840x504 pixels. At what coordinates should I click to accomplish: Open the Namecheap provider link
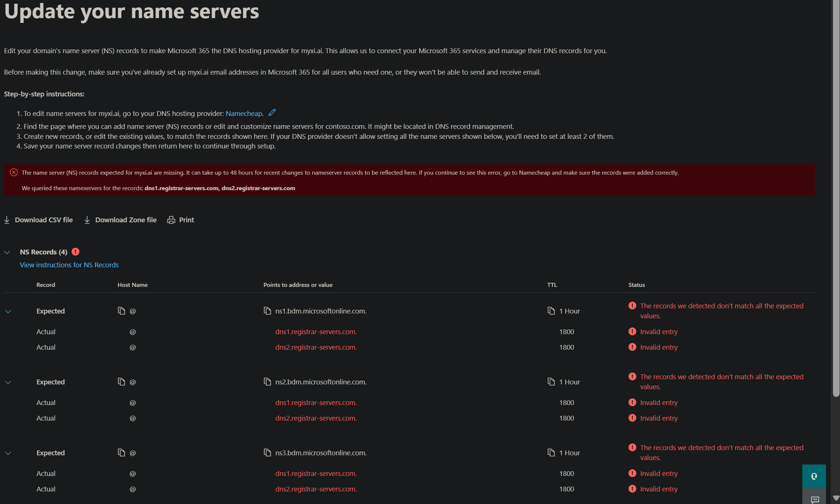[244, 113]
